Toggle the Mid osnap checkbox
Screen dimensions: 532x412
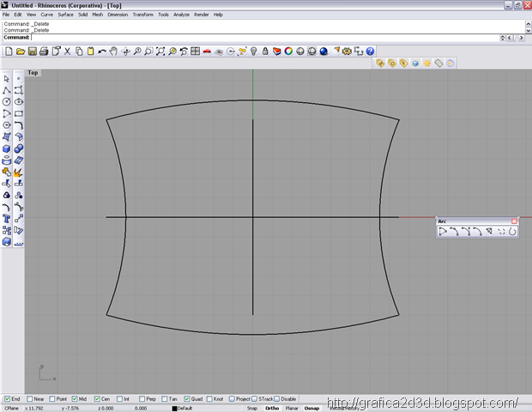point(75,399)
